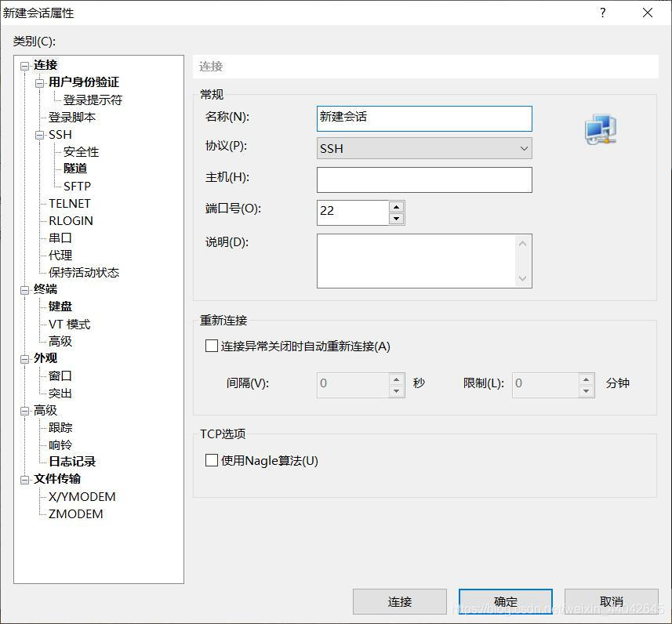Open the TELNET category

tap(70, 204)
